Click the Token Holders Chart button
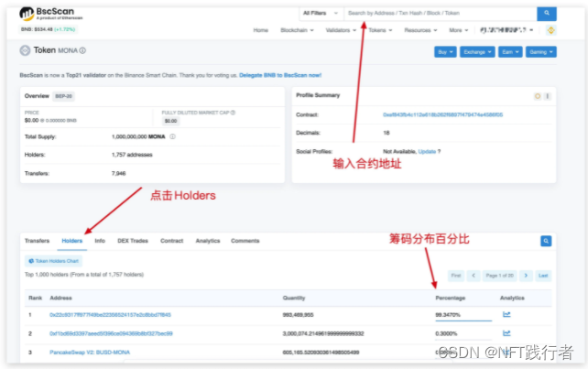 pos(53,261)
